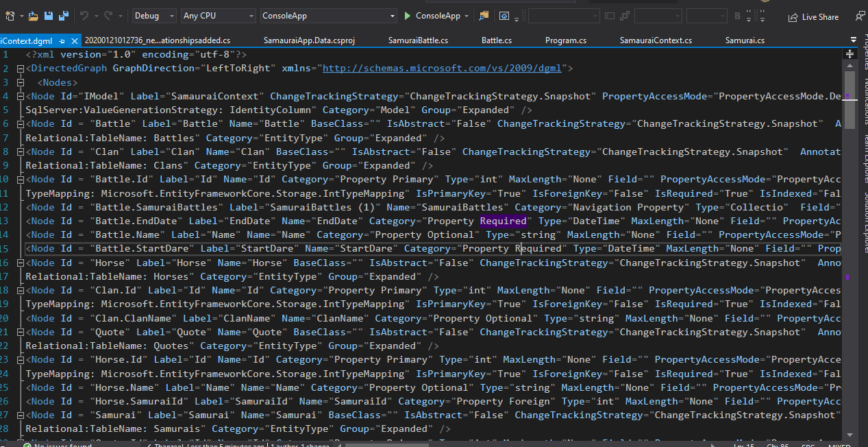The height and width of the screenshot is (447, 868).
Task: Pin the SamuraiContext.dgml tab with pin icon
Action: pyautogui.click(x=62, y=41)
